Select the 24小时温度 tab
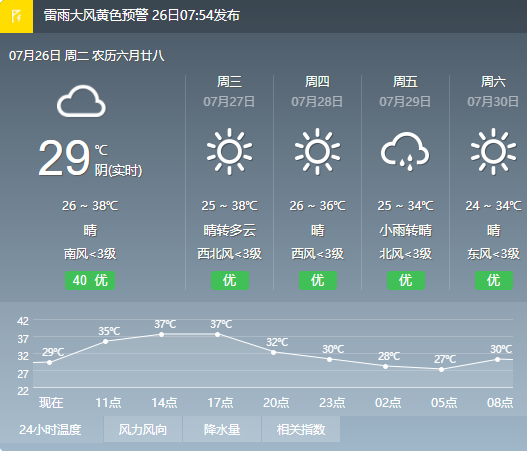This screenshot has width=527, height=451. (51, 429)
